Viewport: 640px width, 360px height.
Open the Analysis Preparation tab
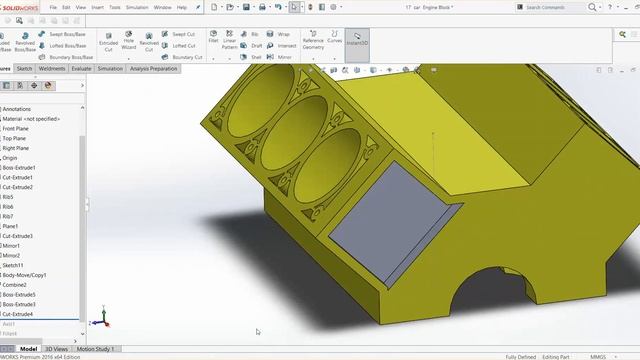coord(153,69)
